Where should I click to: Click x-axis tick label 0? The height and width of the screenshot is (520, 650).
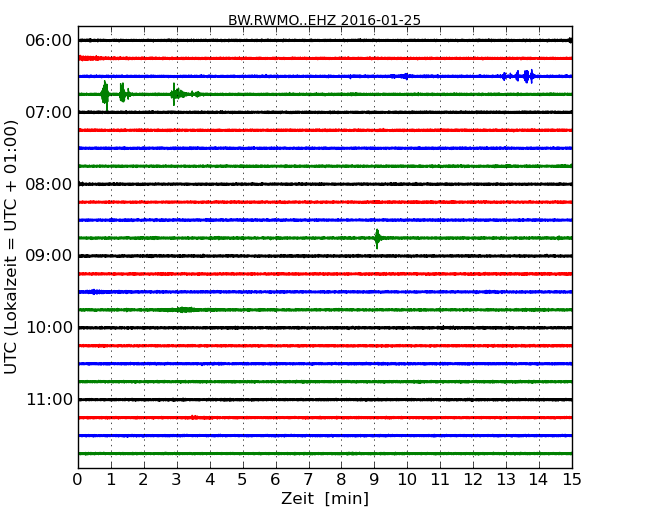tap(78, 480)
